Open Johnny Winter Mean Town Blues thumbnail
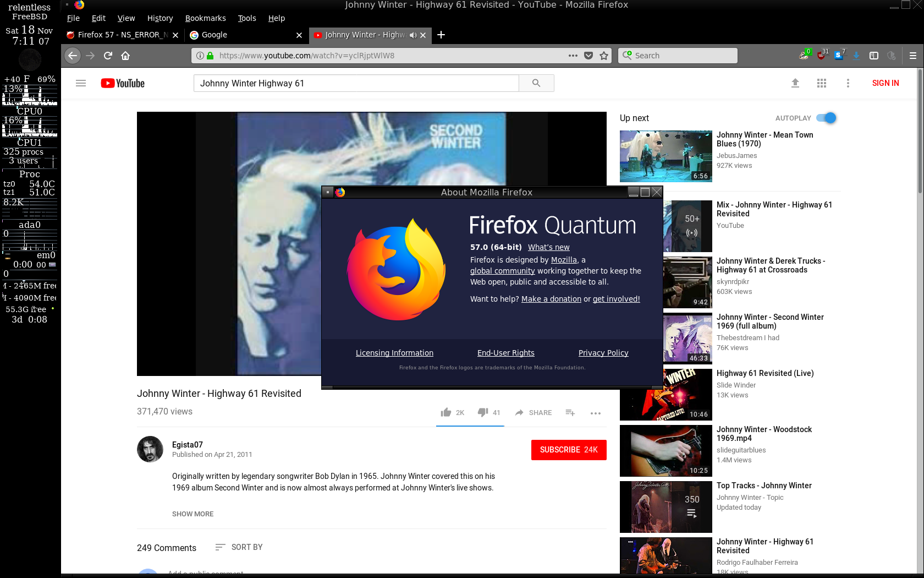 click(666, 156)
